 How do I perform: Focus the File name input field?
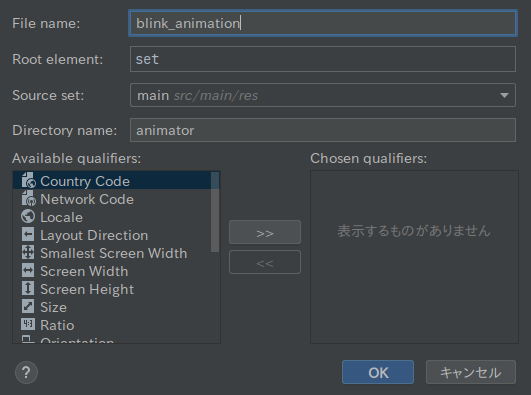click(323, 23)
